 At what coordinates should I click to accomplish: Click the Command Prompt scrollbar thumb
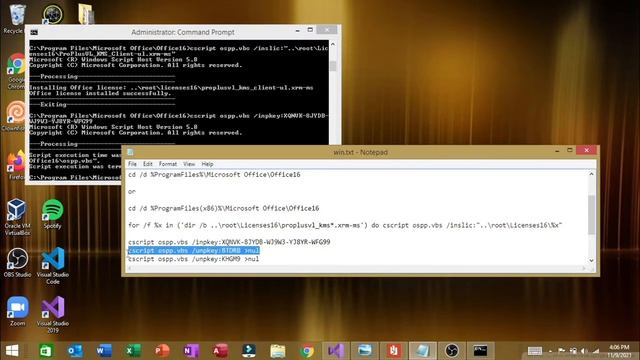coord(333,66)
